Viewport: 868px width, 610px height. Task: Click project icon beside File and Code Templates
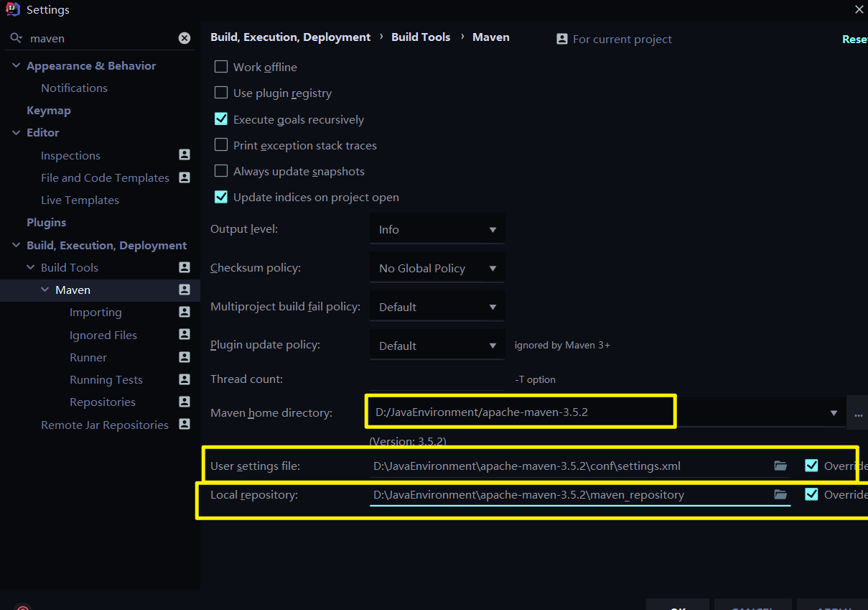(x=185, y=177)
